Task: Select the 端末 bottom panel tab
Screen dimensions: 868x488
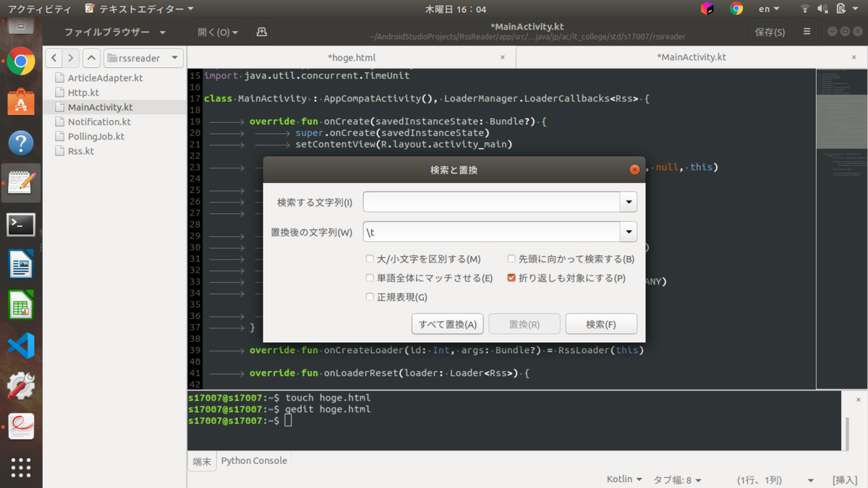Action: [202, 461]
